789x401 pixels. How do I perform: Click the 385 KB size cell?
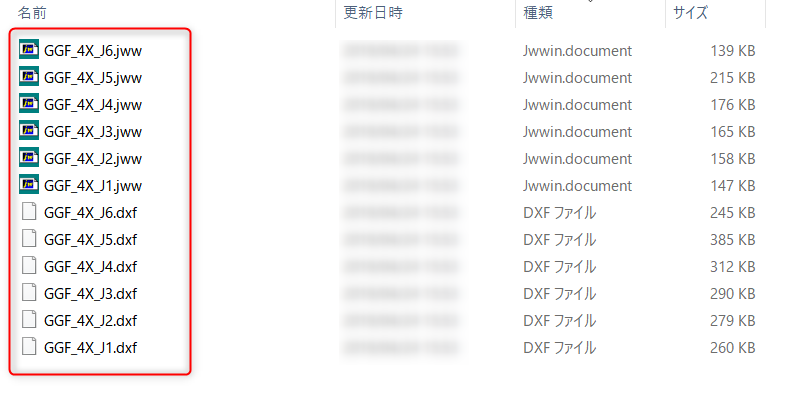pos(733,240)
